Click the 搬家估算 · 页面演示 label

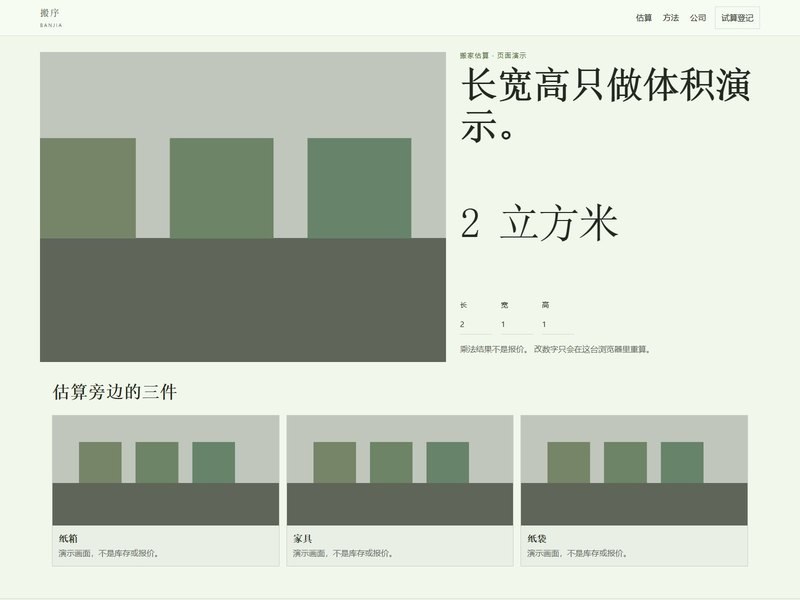(x=493, y=55)
